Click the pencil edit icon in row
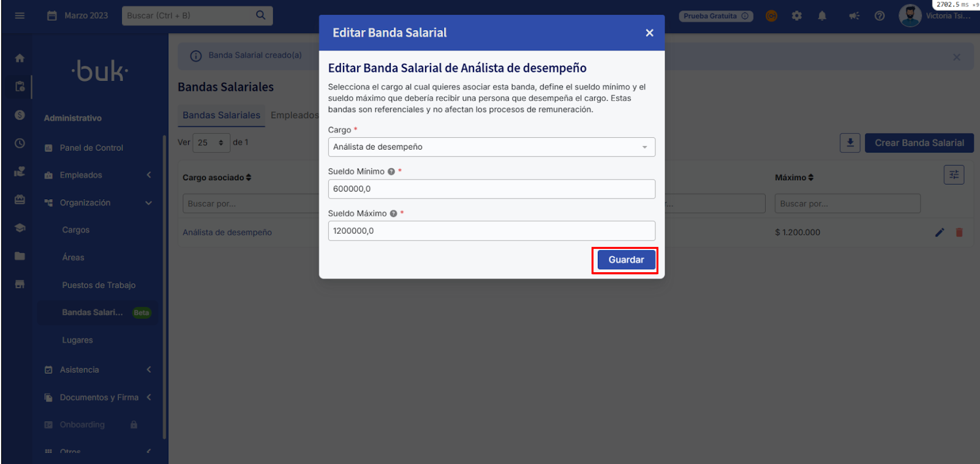The width and height of the screenshot is (980, 464). 940,232
